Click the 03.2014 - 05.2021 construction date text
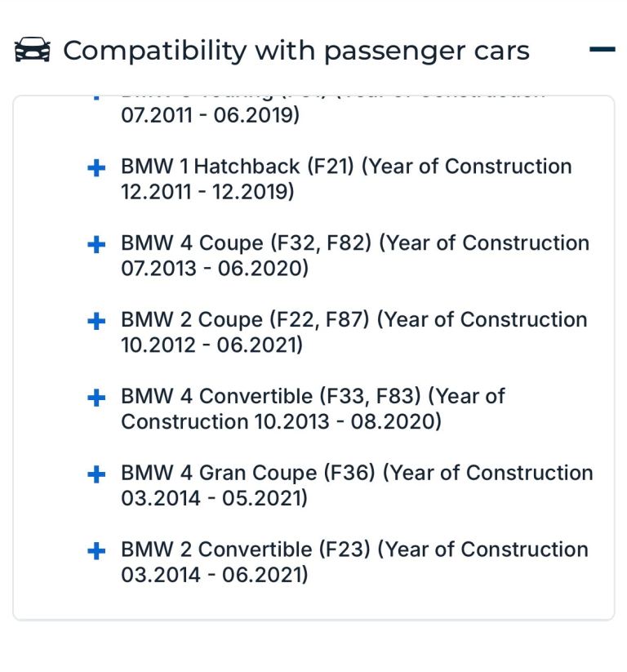This screenshot has height=672, width=627. pos(214,498)
